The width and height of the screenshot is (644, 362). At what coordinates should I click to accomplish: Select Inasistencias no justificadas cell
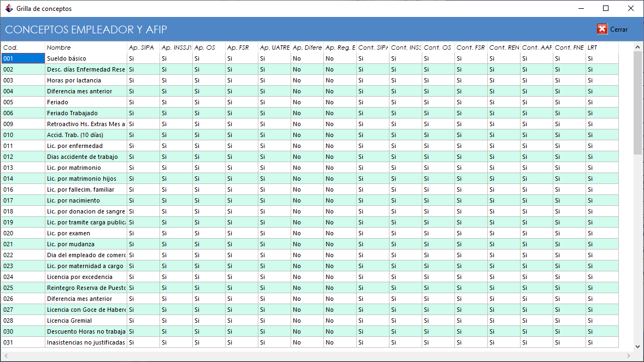pos(86,342)
